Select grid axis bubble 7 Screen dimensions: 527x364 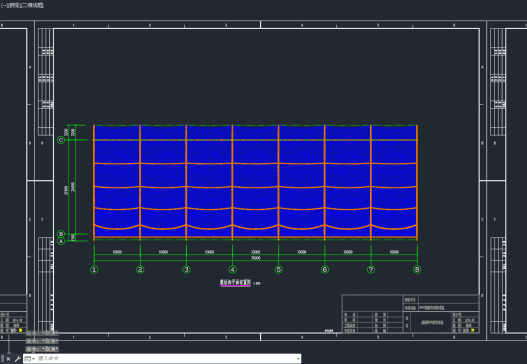[371, 270]
